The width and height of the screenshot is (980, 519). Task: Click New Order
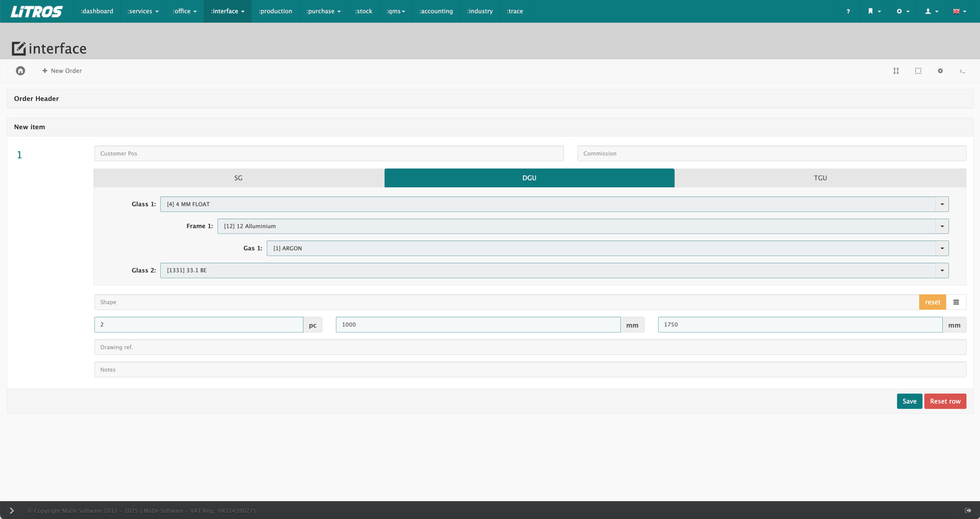tap(62, 71)
